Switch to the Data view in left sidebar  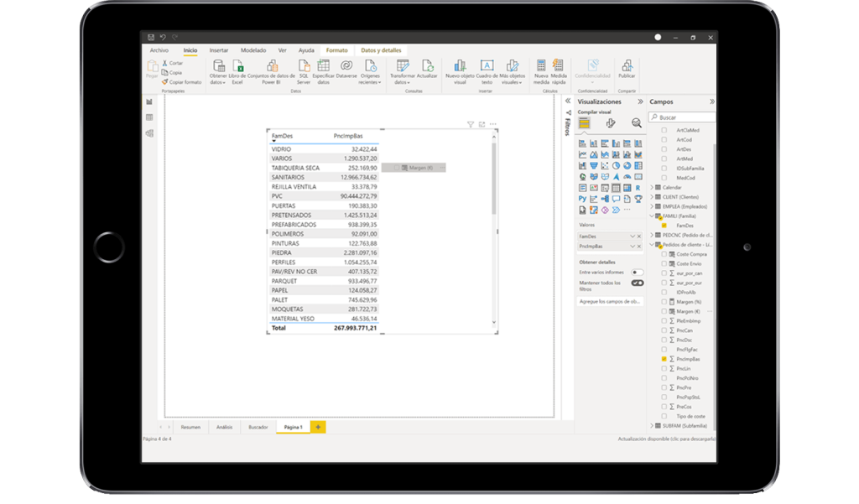tap(149, 117)
